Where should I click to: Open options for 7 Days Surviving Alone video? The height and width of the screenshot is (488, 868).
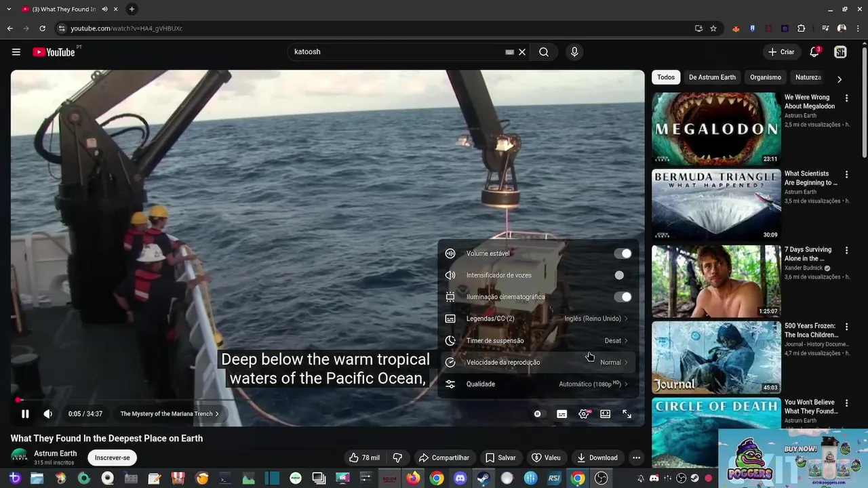846,251
